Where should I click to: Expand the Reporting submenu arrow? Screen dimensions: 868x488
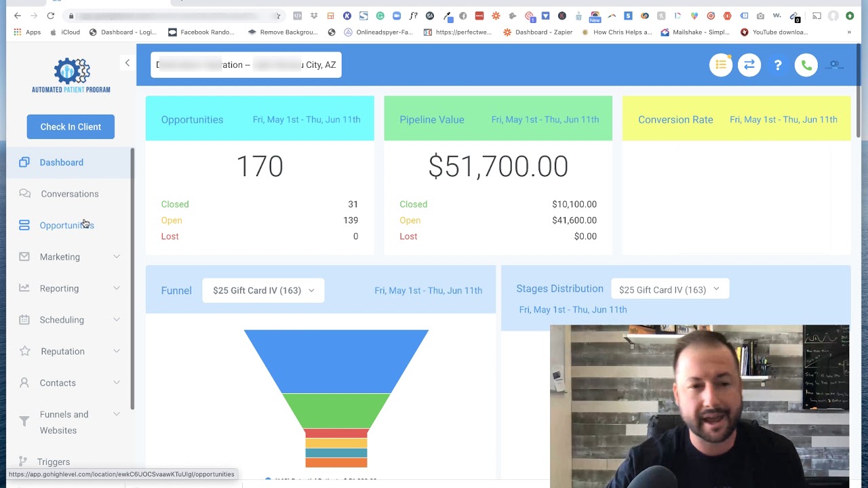[x=117, y=288]
